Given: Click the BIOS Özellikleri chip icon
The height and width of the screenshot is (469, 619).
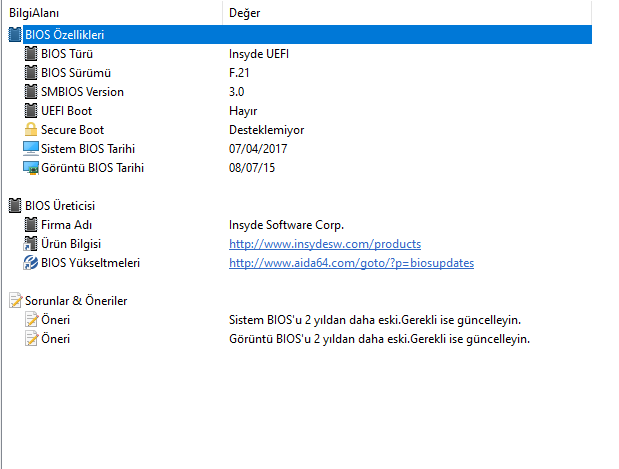Looking at the screenshot, I should [15, 35].
